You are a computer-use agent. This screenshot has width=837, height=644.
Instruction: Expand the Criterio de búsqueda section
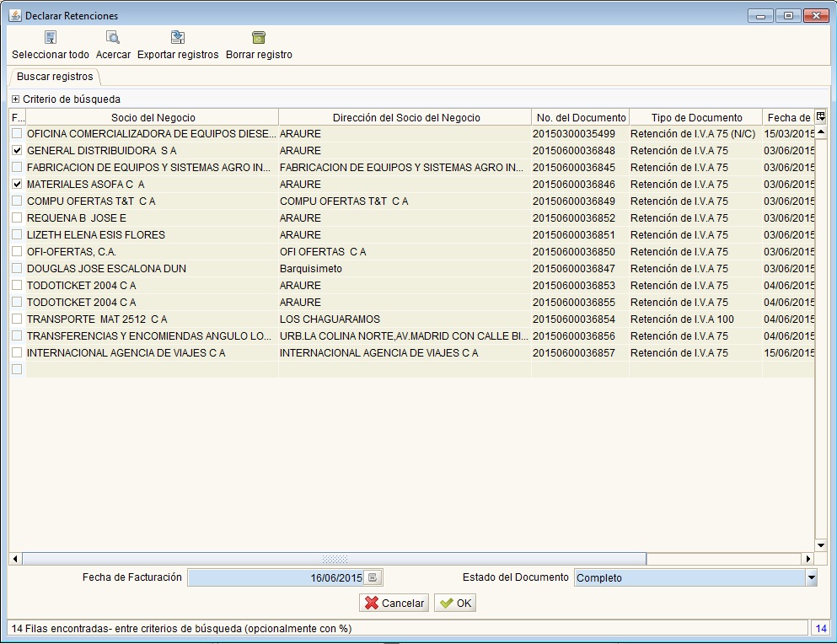15,99
